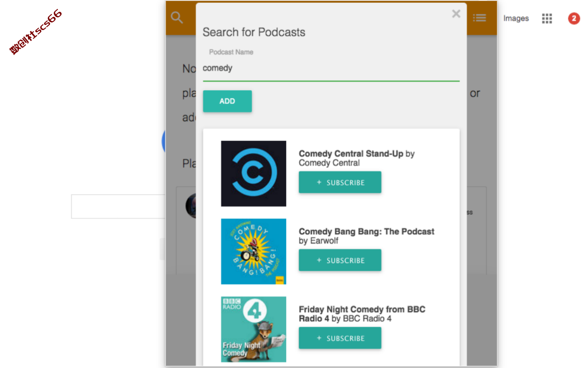
Task: Click the ADD button
Action: (x=227, y=101)
